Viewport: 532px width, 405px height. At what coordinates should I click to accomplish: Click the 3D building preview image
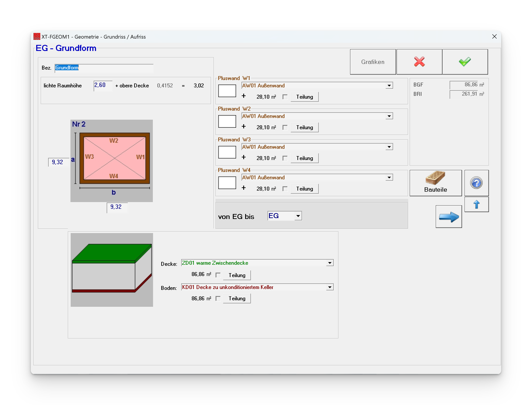pyautogui.click(x=112, y=269)
